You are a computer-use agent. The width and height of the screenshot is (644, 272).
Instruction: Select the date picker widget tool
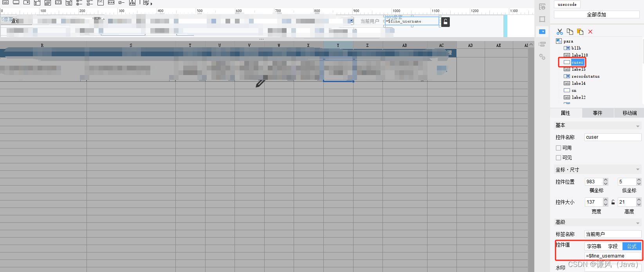pyautogui.click(x=48, y=2)
